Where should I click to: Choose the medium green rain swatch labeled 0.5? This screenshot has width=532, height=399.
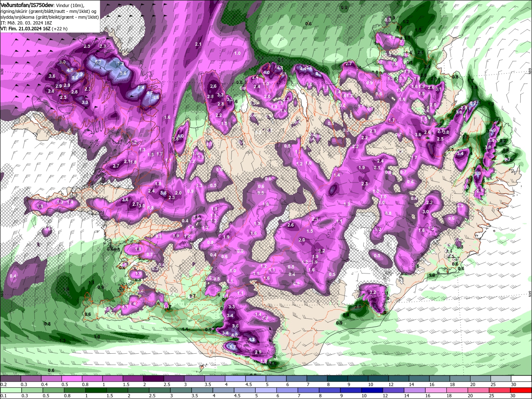point(53,391)
